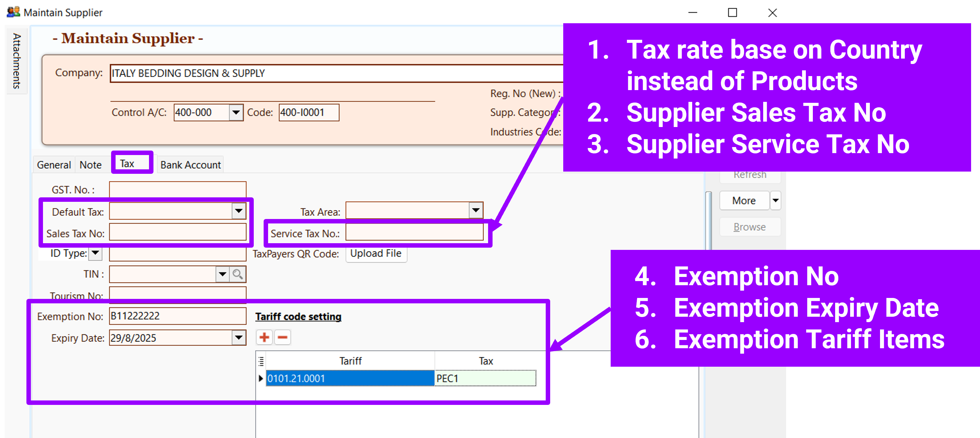Screen dimensions: 980x438
Task: Select the PEC1 tax cell
Action: click(x=486, y=378)
